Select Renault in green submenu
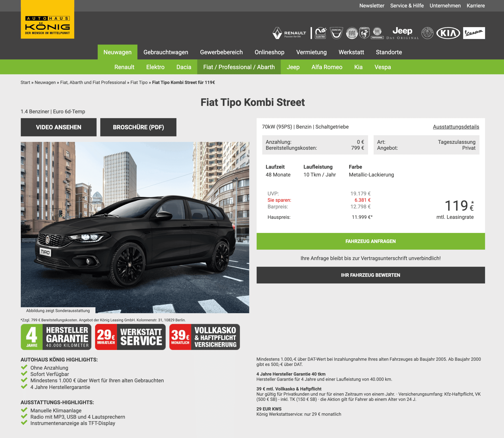Viewport: 504px width, 438px height. (124, 67)
